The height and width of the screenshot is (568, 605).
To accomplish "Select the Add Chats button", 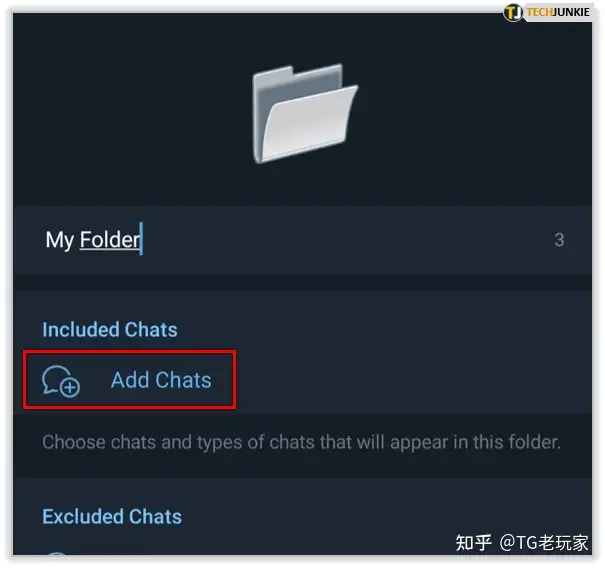I will pos(130,380).
